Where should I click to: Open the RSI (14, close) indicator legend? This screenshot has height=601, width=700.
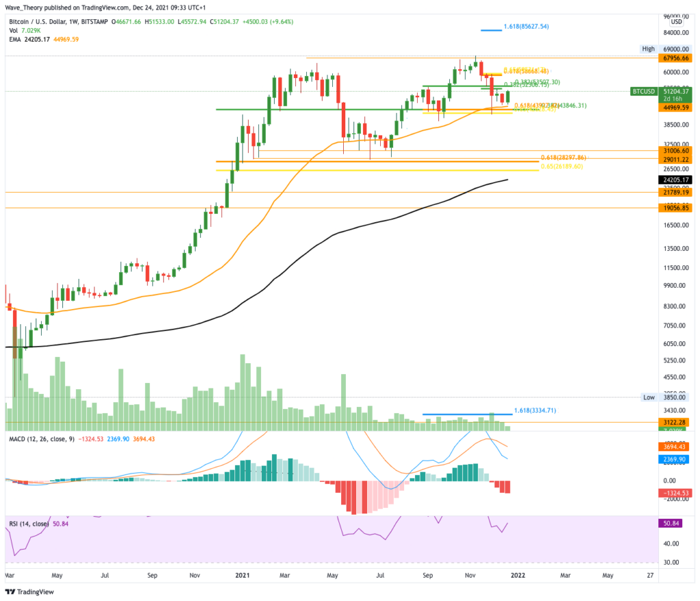(29, 524)
